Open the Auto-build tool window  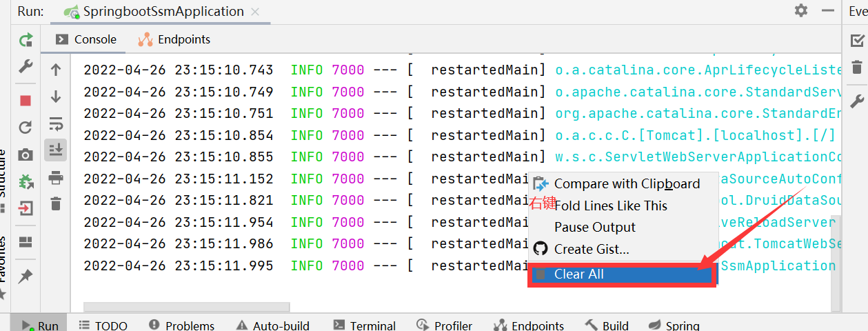272,325
